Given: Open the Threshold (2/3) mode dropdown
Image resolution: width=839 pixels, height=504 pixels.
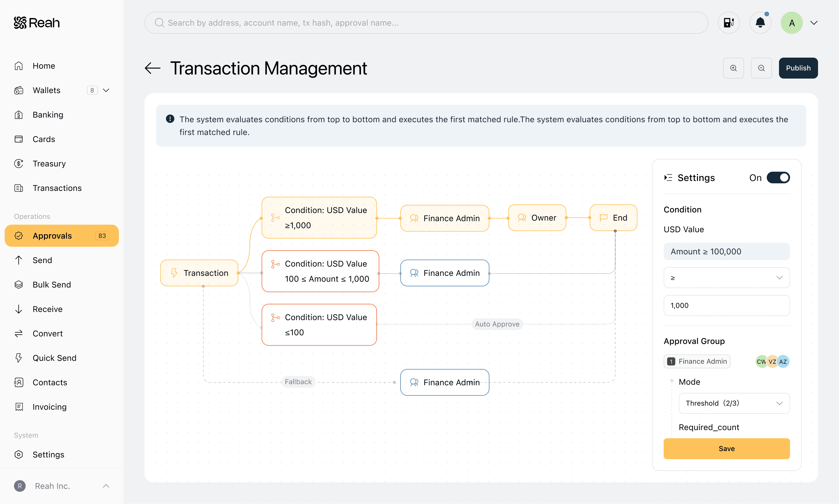Looking at the screenshot, I should point(734,403).
